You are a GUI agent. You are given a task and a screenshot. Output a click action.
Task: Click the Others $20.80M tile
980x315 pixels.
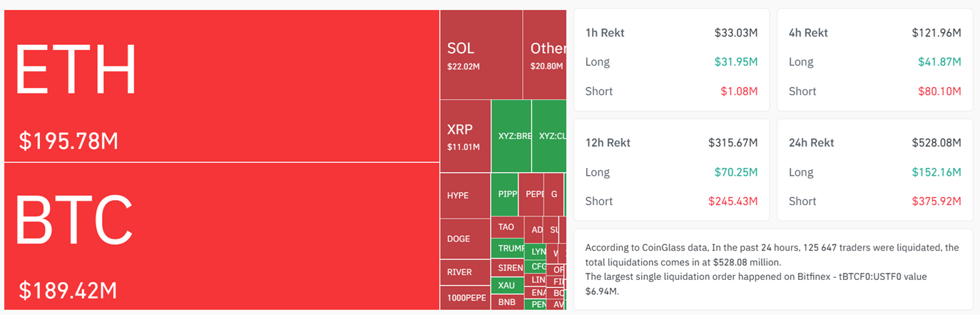pyautogui.click(x=546, y=55)
